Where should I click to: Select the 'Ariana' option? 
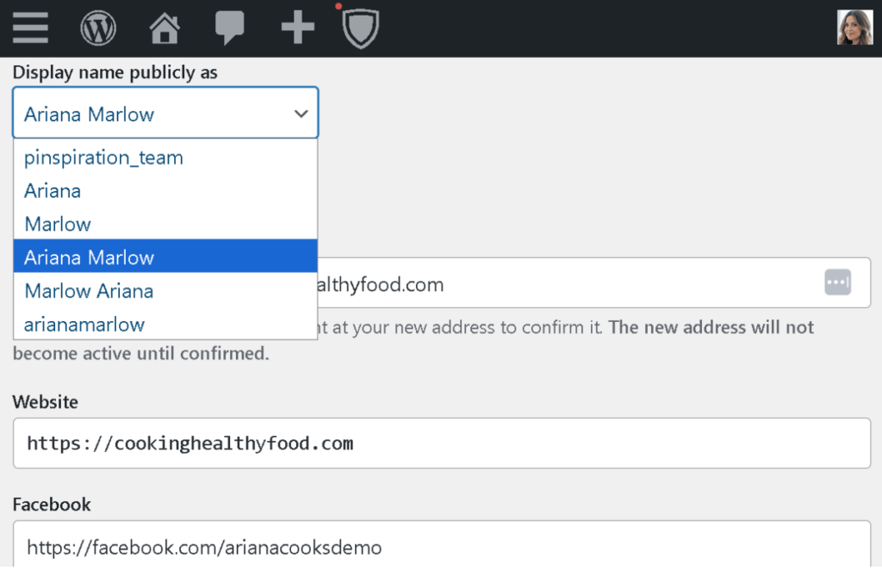[53, 190]
